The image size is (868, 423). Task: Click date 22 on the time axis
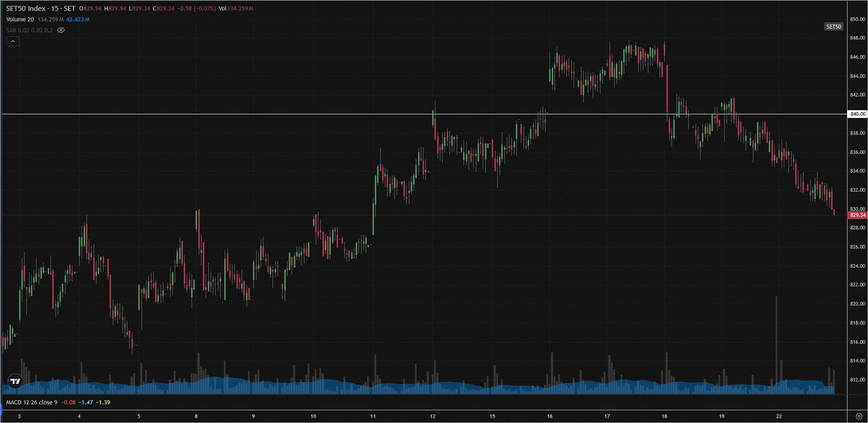pyautogui.click(x=779, y=416)
